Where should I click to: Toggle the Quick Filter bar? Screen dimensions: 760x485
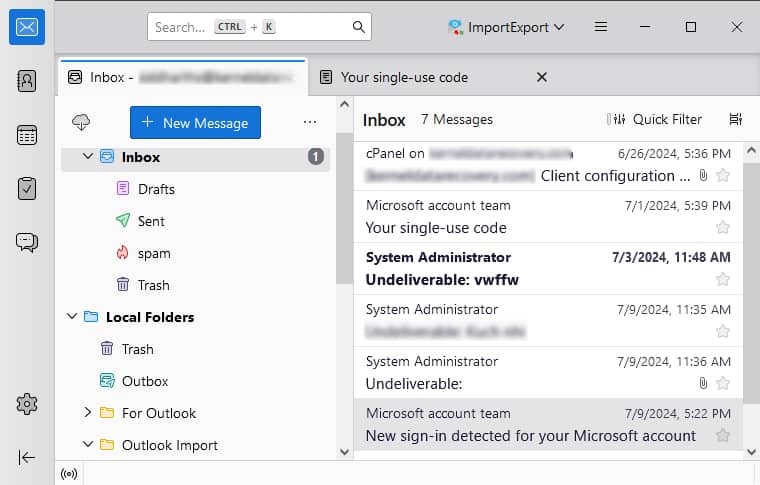click(x=655, y=119)
